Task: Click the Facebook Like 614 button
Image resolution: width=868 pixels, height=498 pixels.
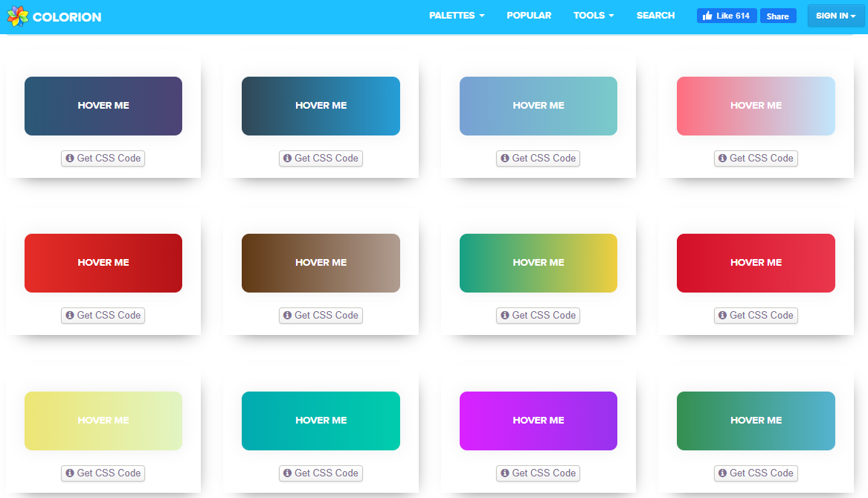Action: (x=726, y=16)
